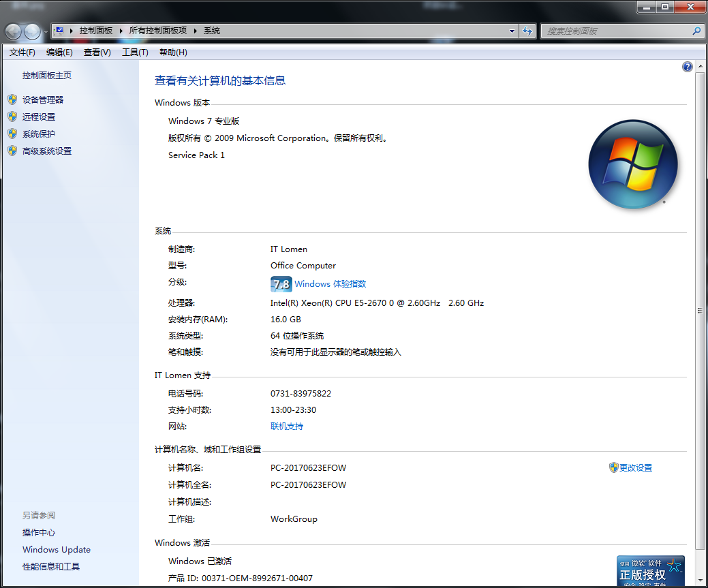Open Windows Update link
This screenshot has height=588, width=708.
[57, 550]
